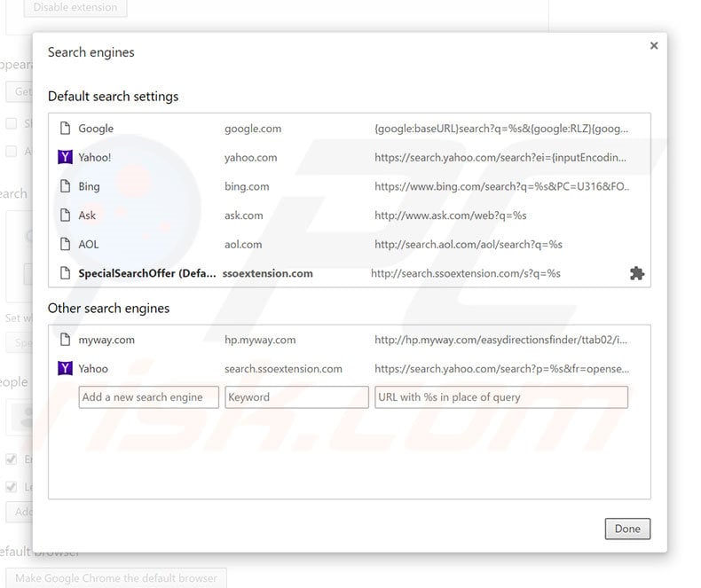Click the Google page icon
701x588 pixels.
pos(66,129)
